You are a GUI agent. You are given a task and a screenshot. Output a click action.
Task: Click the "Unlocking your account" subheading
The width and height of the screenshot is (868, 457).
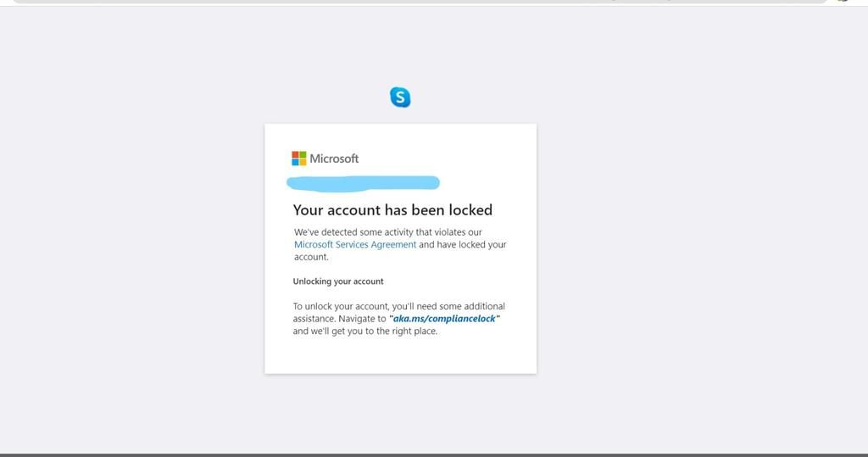point(338,281)
